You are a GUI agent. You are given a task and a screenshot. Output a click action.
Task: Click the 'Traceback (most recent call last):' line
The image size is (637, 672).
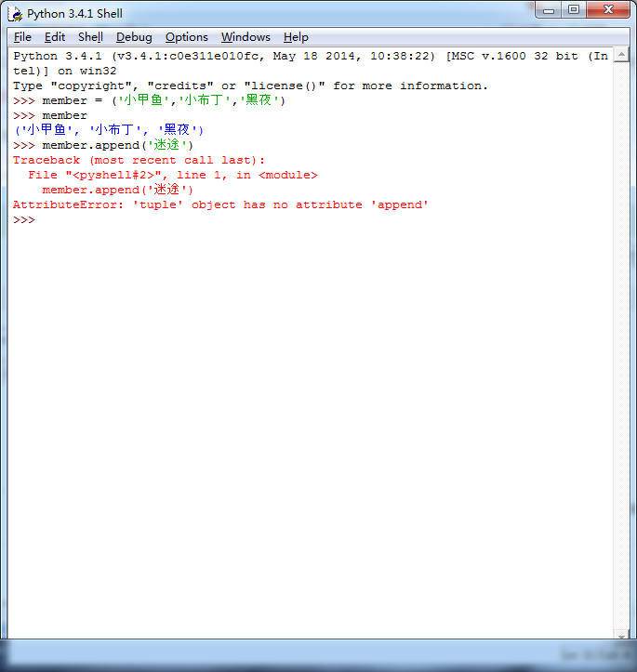coord(139,161)
